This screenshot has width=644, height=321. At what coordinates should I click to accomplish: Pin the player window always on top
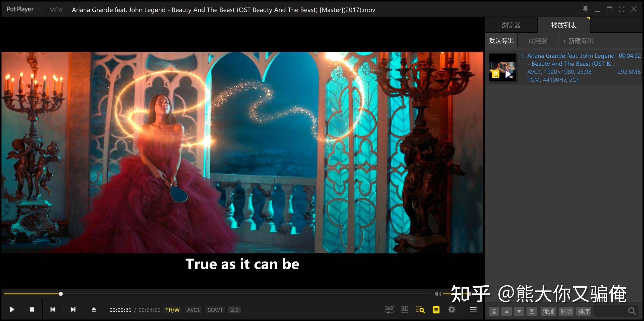point(585,10)
